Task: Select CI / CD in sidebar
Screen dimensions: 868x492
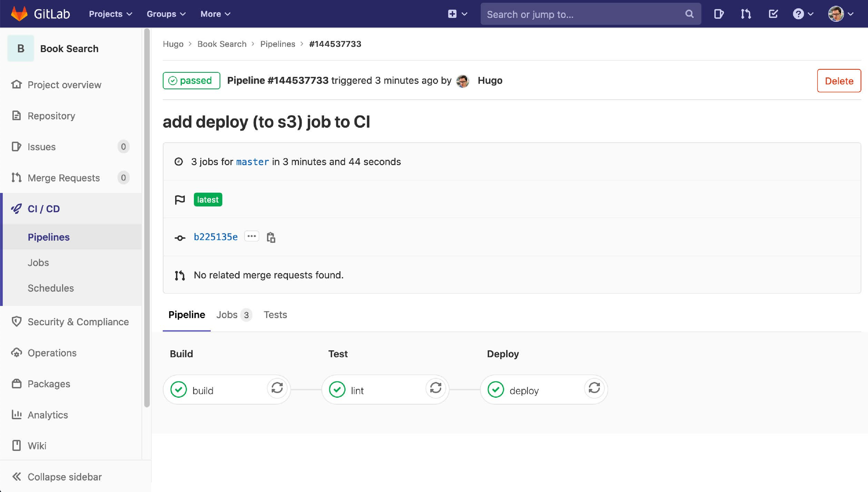Action: (44, 208)
